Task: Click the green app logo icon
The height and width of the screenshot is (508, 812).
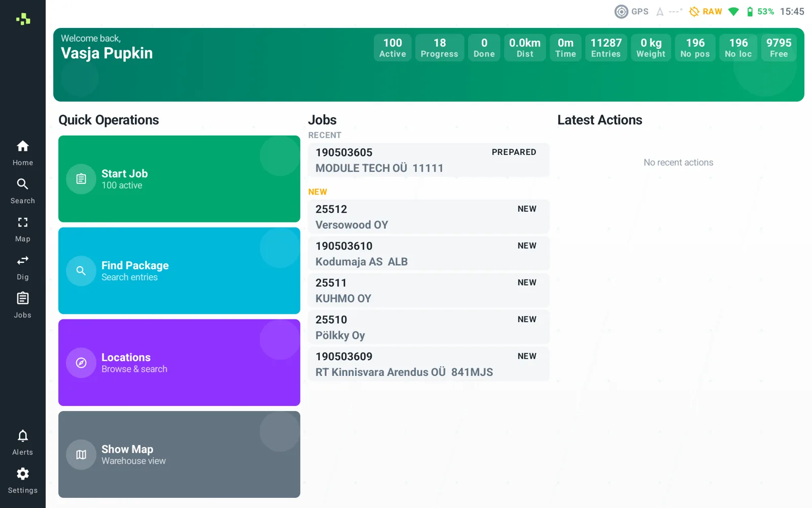Action: (x=23, y=19)
